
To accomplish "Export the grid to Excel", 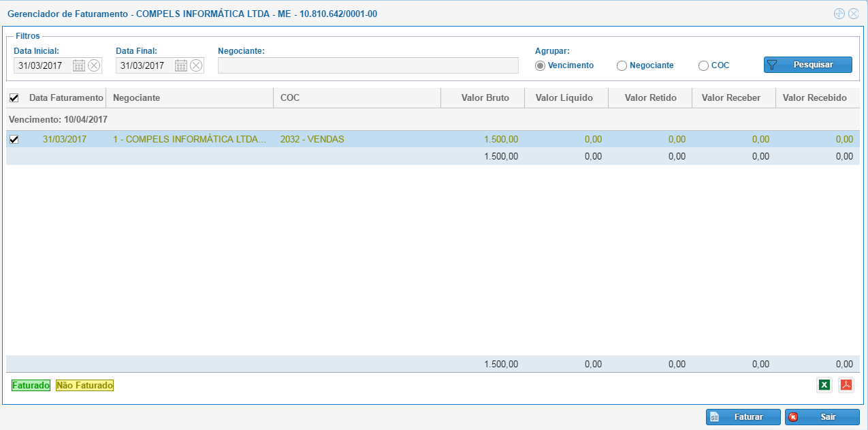I will (824, 385).
